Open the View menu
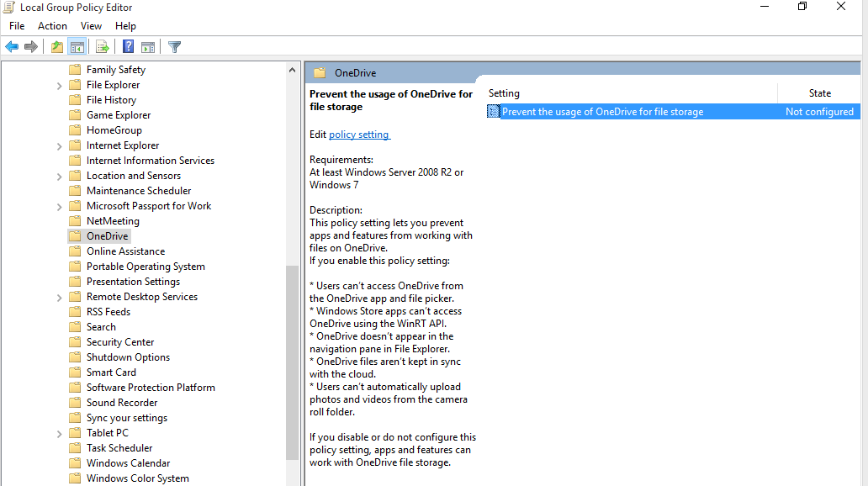 (x=91, y=26)
